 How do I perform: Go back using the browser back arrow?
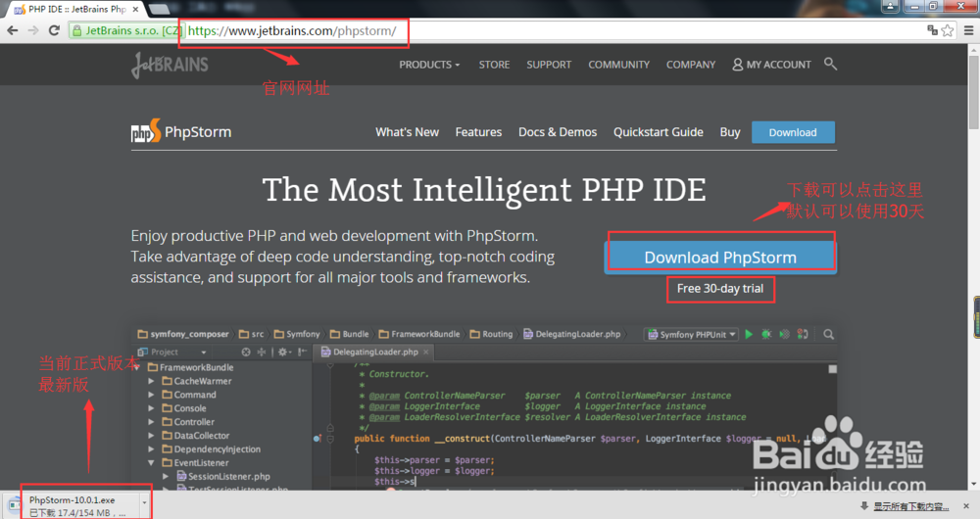tap(13, 30)
